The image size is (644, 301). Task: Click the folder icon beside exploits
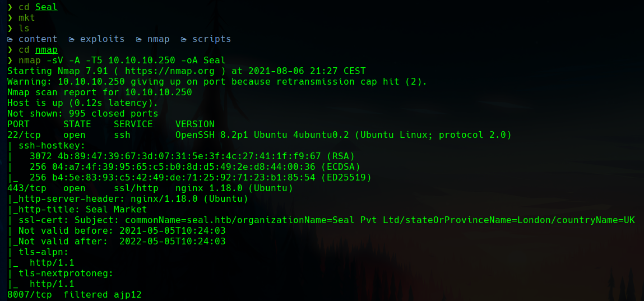72,39
